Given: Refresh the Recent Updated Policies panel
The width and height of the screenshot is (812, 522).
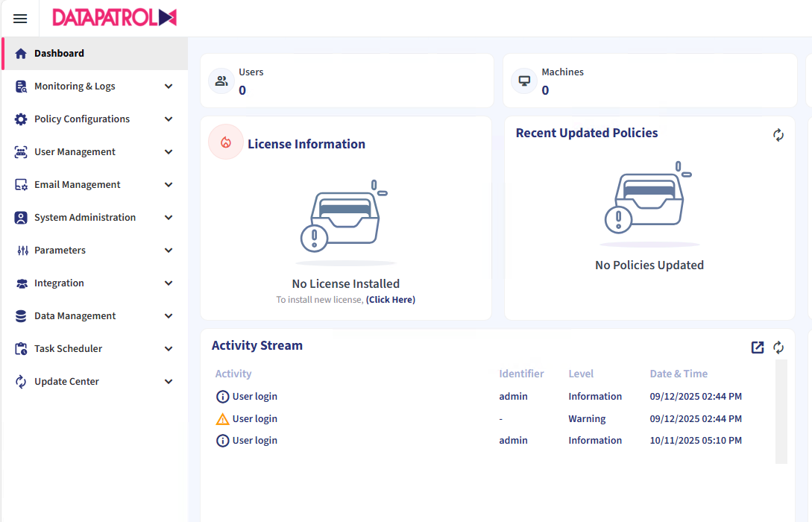Looking at the screenshot, I should 778,135.
